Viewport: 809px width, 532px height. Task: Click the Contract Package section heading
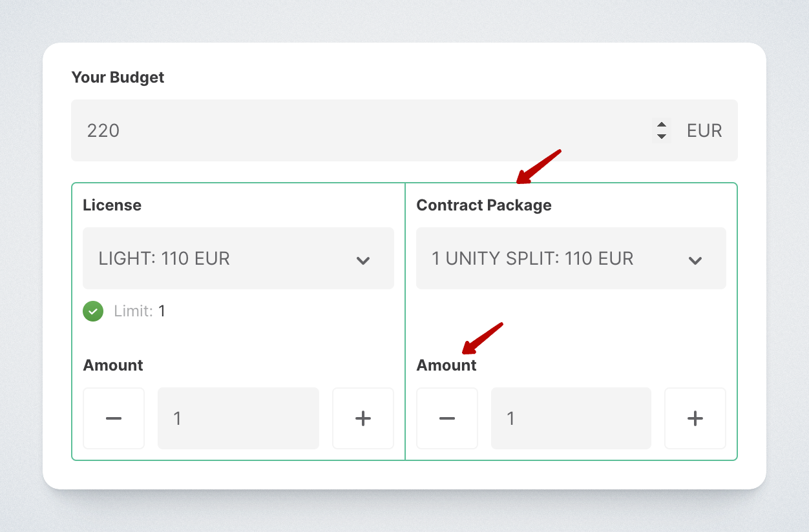[483, 205]
